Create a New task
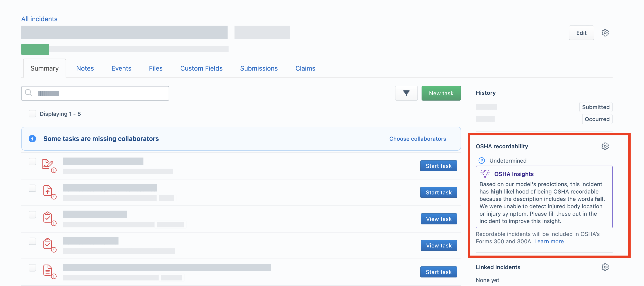This screenshot has width=644, height=286. click(x=441, y=93)
